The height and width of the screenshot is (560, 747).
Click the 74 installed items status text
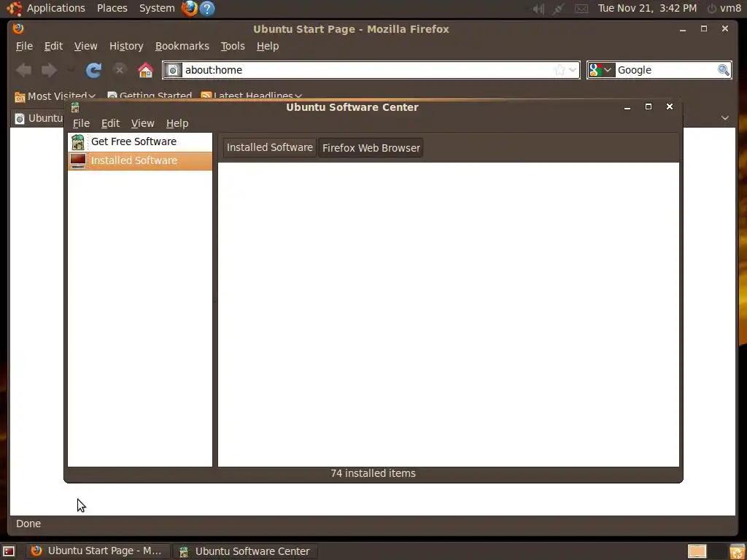point(373,473)
